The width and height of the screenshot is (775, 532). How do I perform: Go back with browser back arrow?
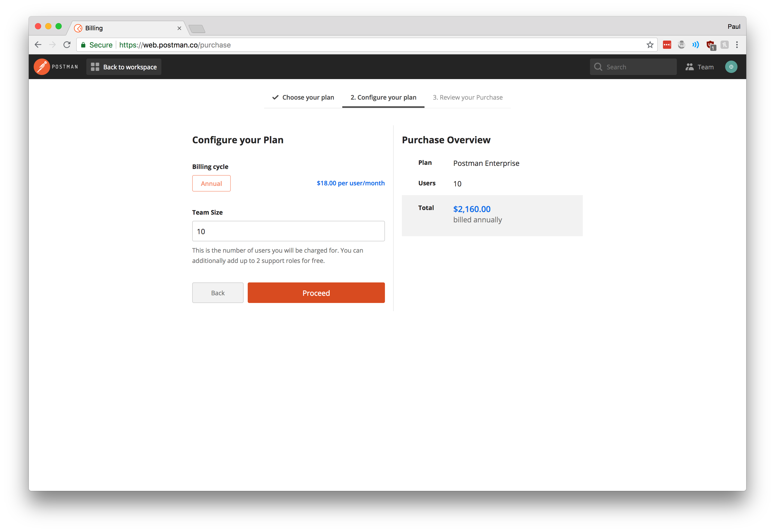(38, 45)
